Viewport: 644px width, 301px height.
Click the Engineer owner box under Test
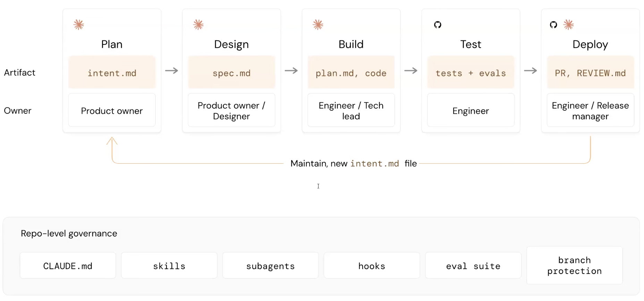coord(471,110)
